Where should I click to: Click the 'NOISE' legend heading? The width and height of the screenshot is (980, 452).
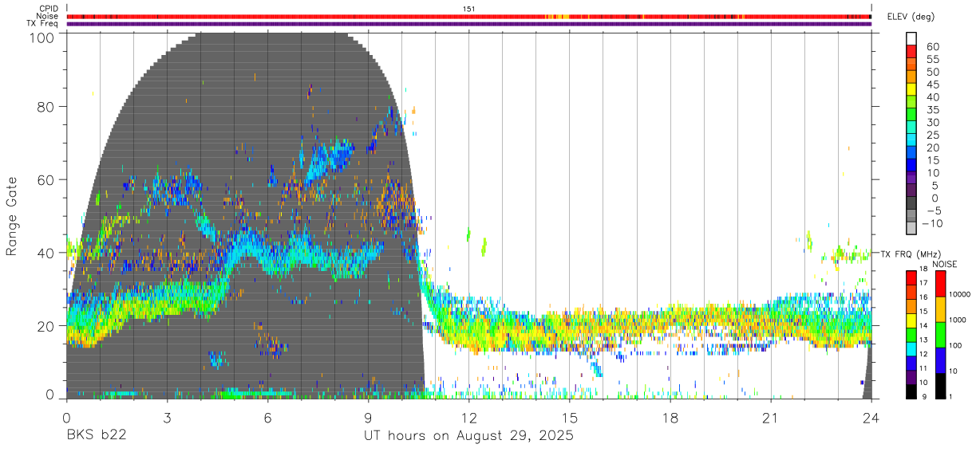click(x=944, y=264)
